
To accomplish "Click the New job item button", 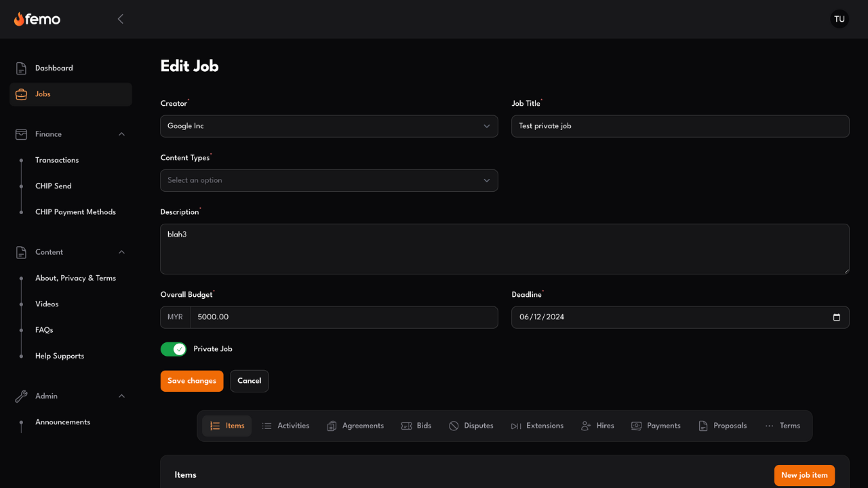I will pyautogui.click(x=804, y=475).
